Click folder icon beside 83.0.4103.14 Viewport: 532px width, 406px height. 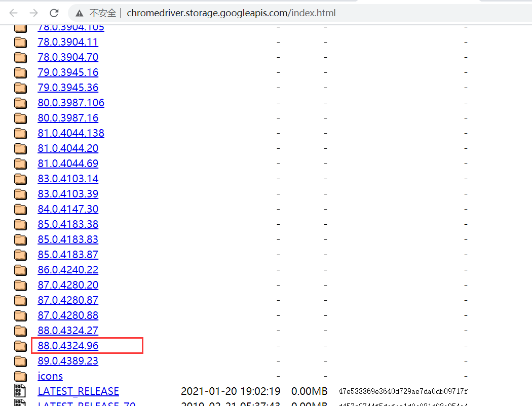tap(20, 179)
